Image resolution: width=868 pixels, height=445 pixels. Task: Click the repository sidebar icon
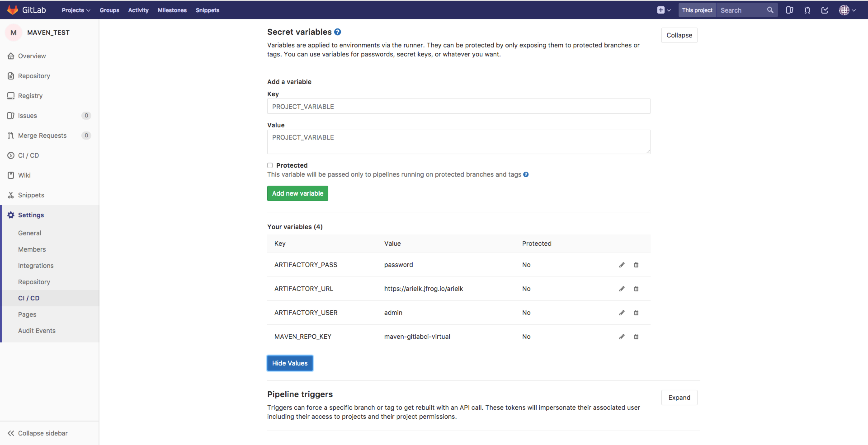click(x=11, y=75)
